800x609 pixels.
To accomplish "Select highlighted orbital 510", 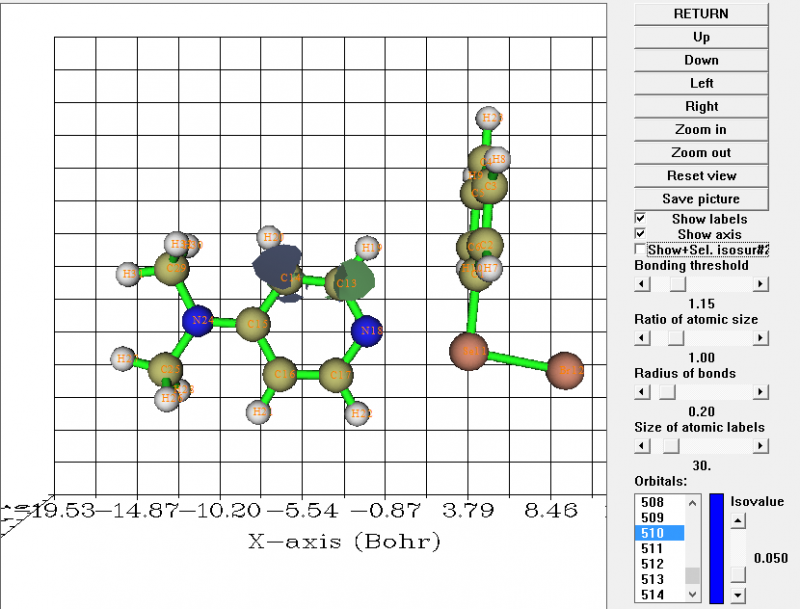I will click(659, 533).
